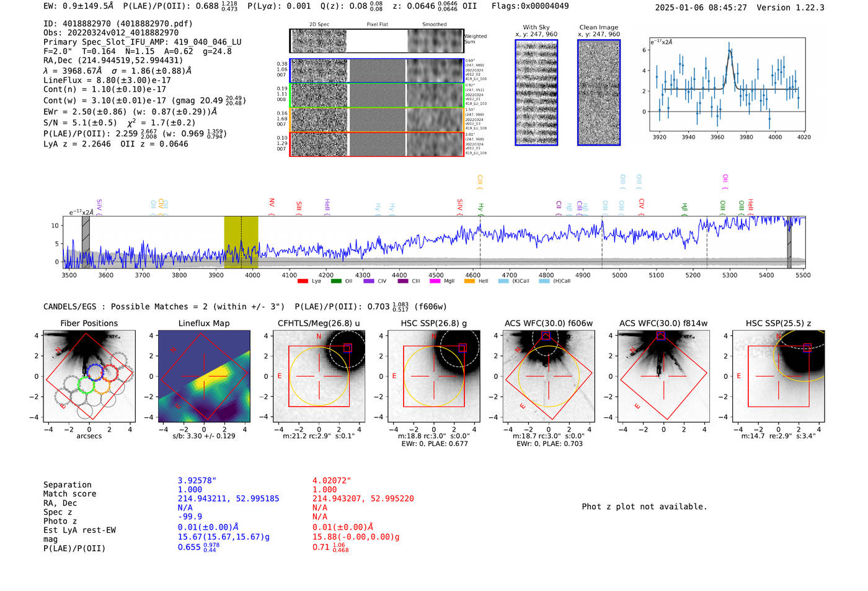Viewport: 868px width, 591px height.
Task: Click the 2025-01-06 08:45:27 timestamp
Action: pos(701,7)
